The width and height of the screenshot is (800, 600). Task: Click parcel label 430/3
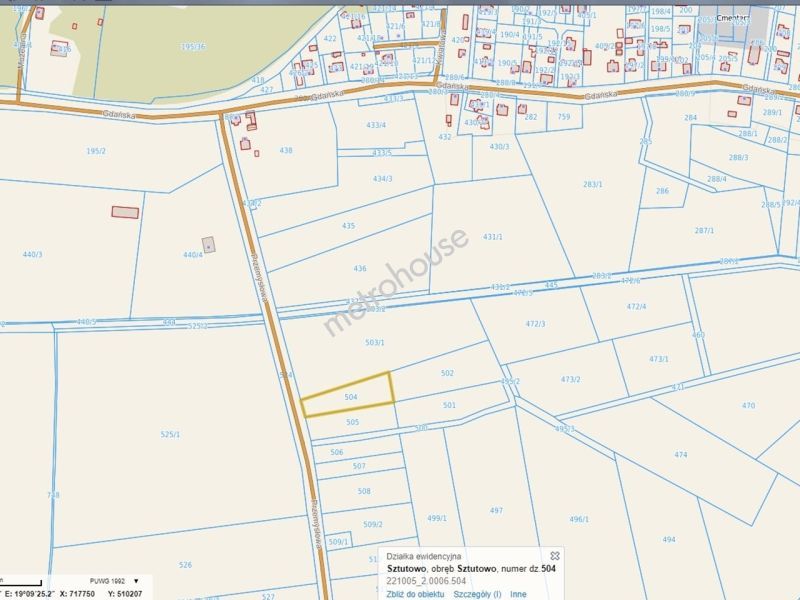point(499,146)
